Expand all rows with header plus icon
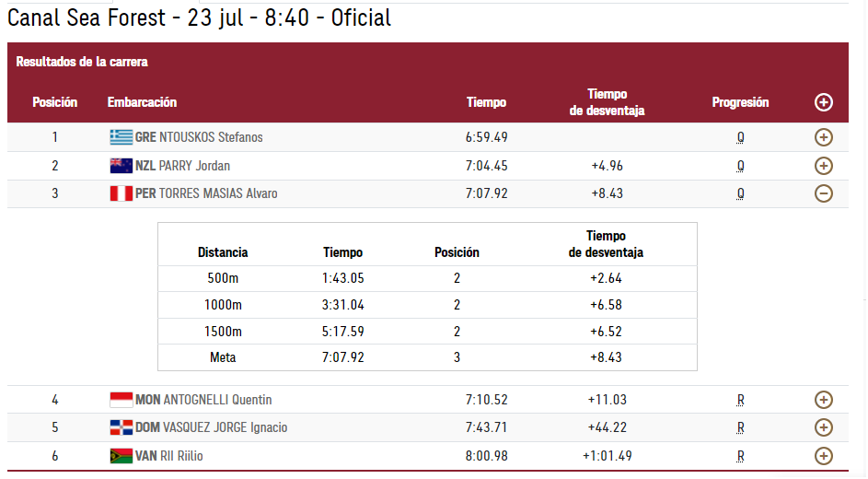The image size is (868, 479). point(823,102)
